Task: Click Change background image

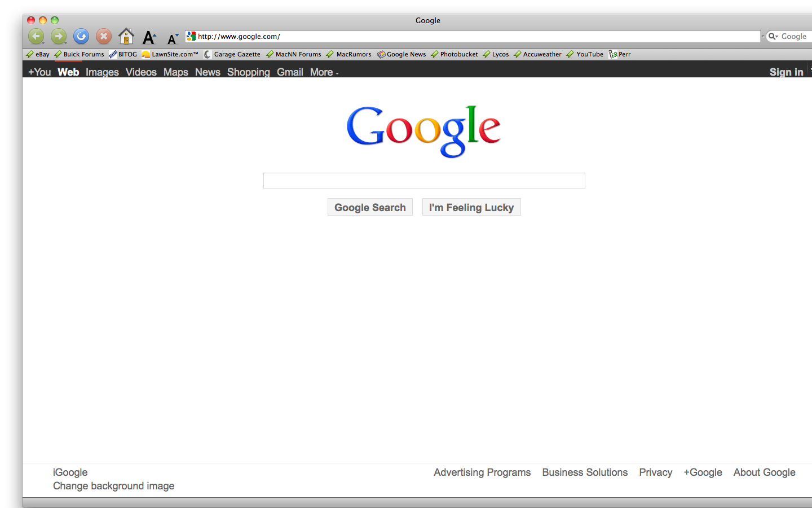Action: (113, 486)
